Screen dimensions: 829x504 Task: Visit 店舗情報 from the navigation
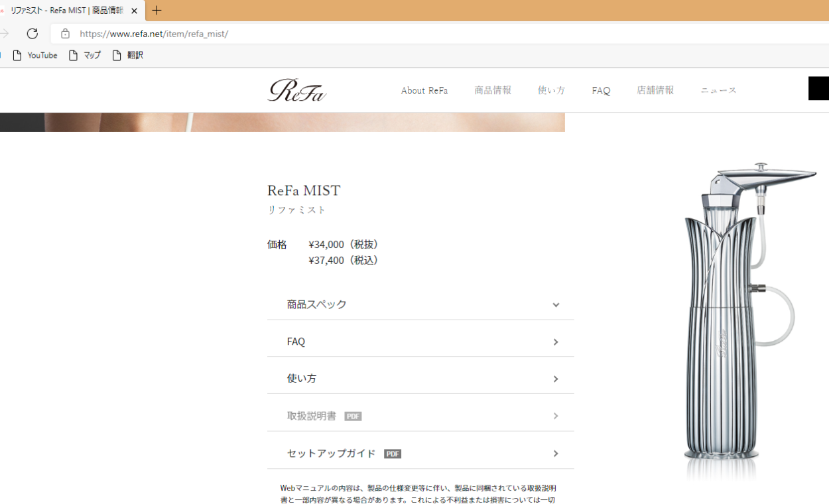point(655,90)
